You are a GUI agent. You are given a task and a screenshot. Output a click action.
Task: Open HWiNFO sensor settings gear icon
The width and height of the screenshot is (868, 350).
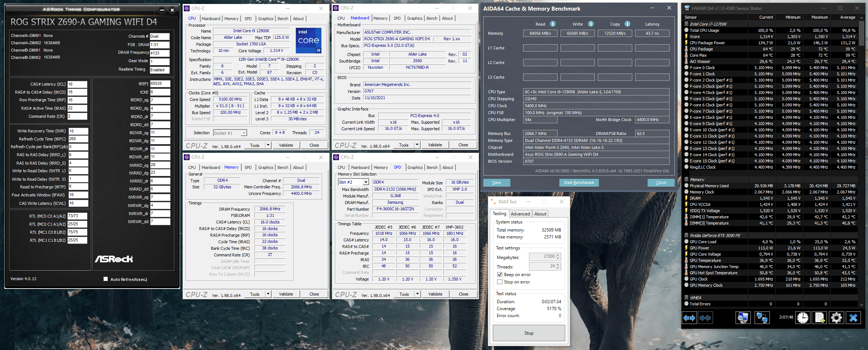837,318
